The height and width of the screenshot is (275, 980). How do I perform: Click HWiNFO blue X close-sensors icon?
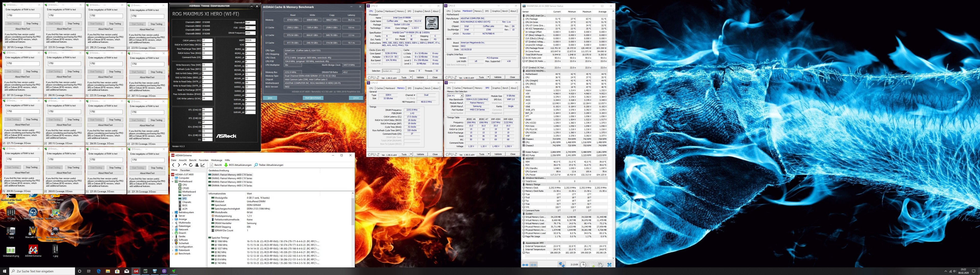(x=609, y=264)
